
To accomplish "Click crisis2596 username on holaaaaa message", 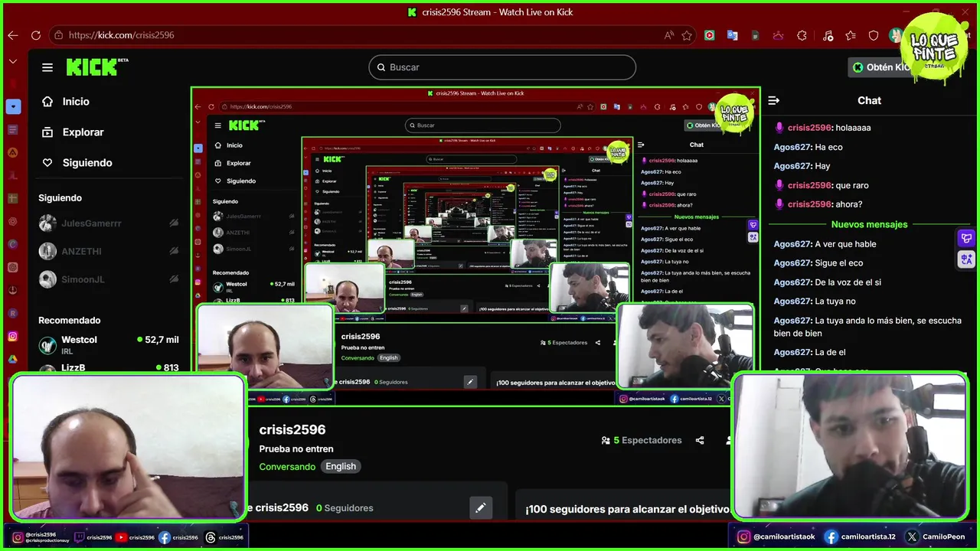I will 809,128.
